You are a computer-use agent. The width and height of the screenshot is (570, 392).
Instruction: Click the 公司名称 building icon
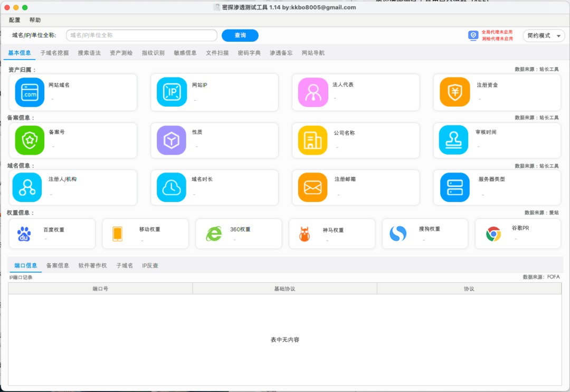312,140
